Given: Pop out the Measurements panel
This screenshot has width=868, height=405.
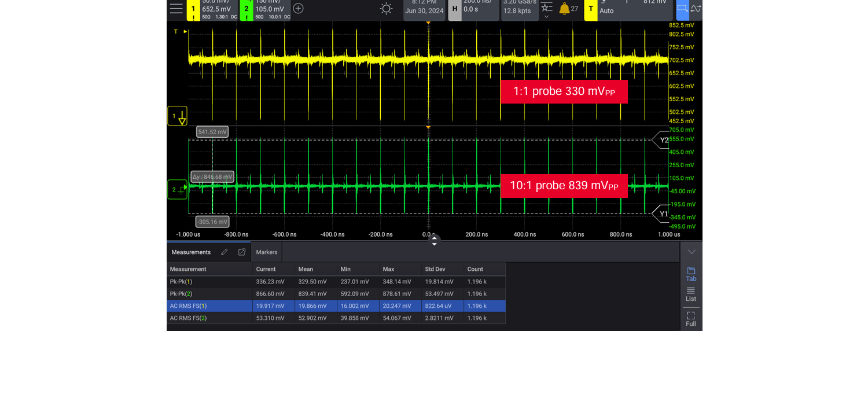Looking at the screenshot, I should (242, 252).
